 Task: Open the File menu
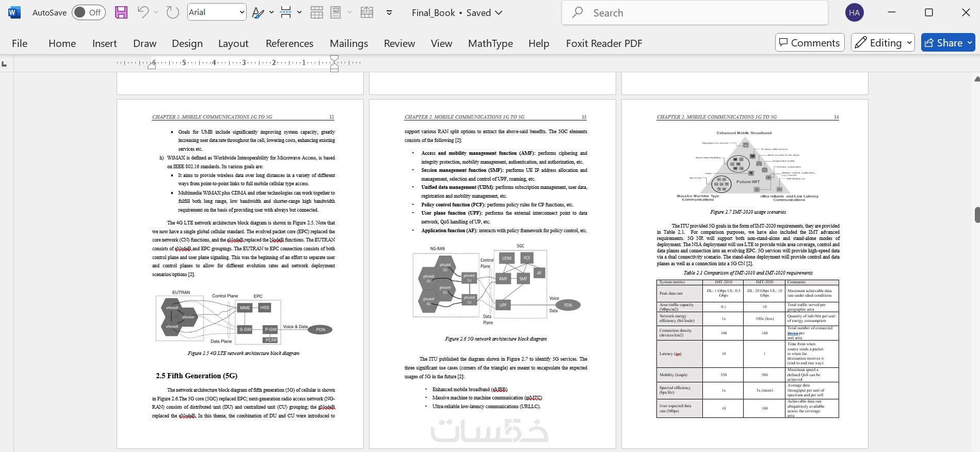pos(20,43)
